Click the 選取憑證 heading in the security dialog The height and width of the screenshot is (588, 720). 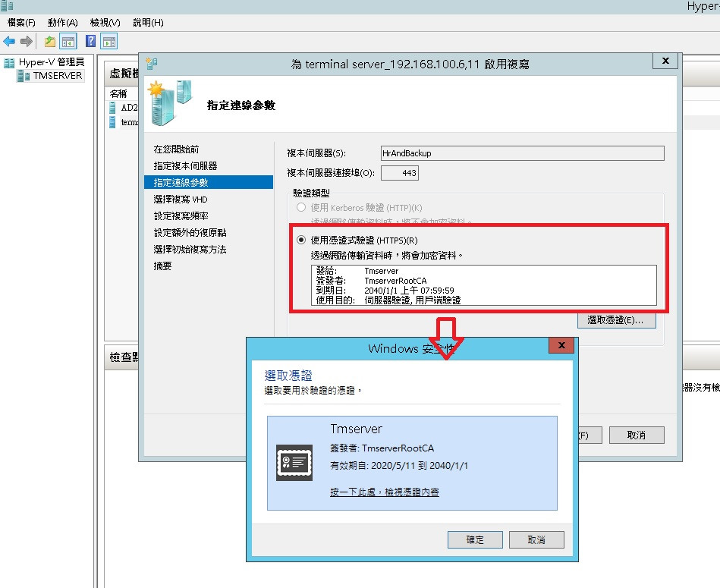pos(288,376)
